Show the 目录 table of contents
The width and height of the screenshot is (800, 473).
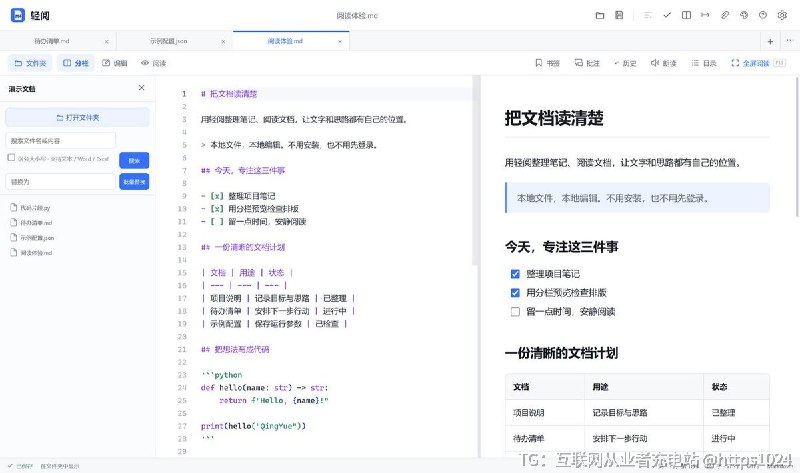coord(704,63)
